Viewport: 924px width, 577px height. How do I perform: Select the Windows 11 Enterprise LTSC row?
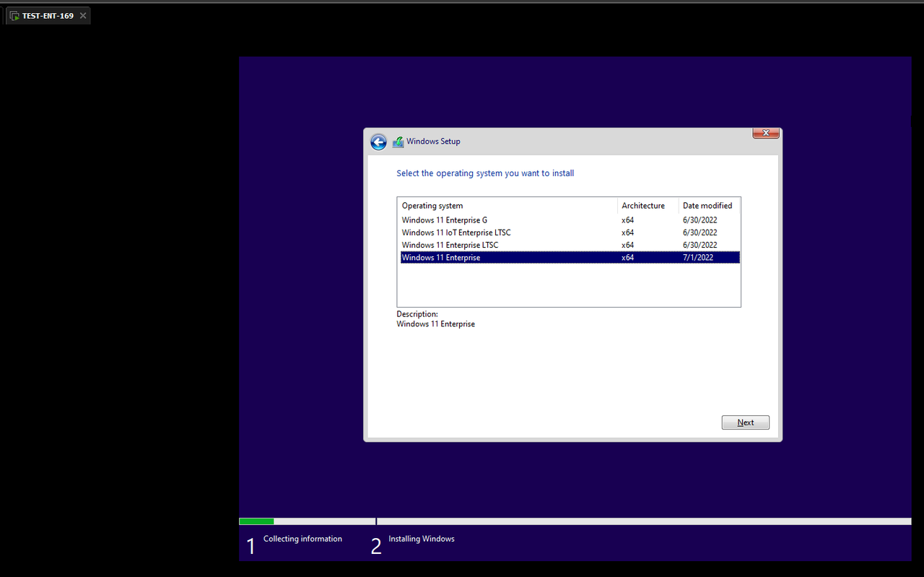point(570,245)
